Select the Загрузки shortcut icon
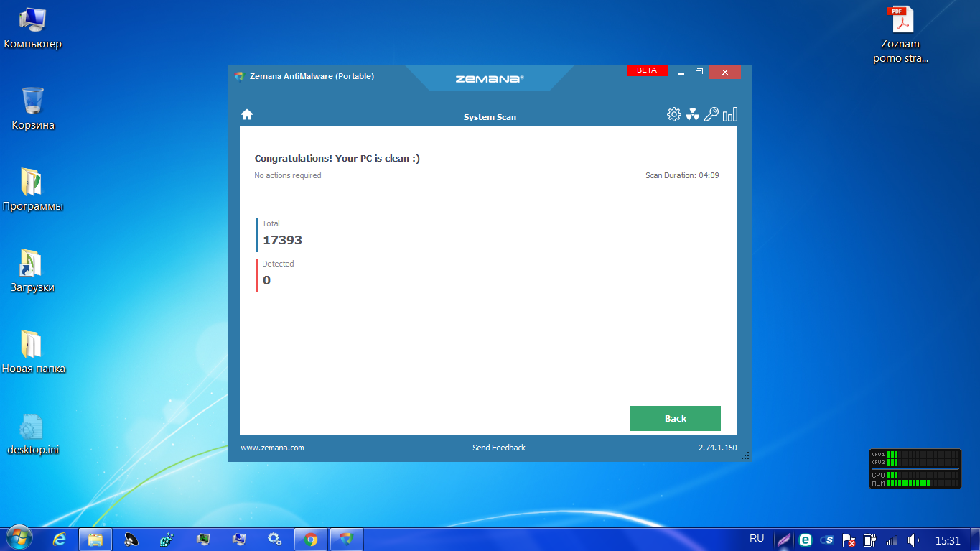The image size is (980, 551). (x=33, y=272)
